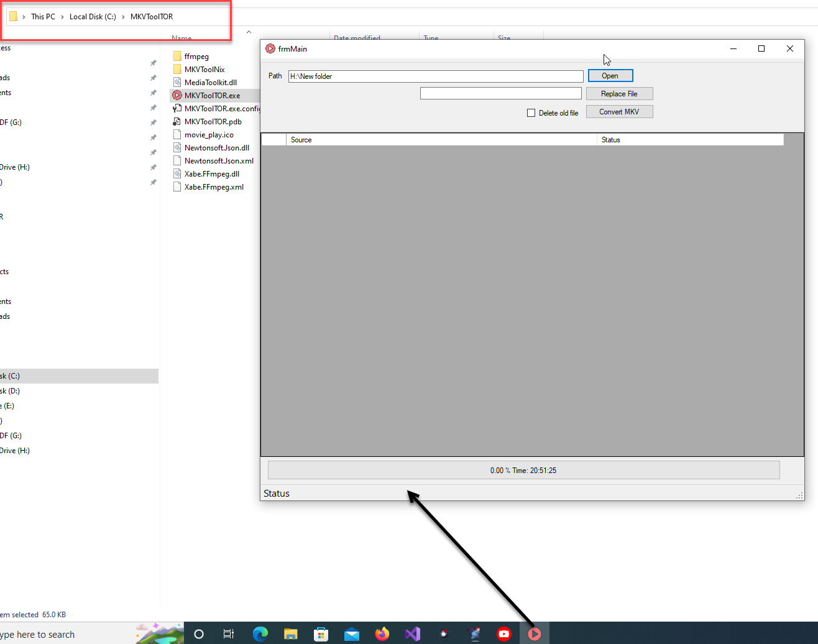Tick the Delete old file checkbox
The image size is (818, 644).
[x=531, y=113]
